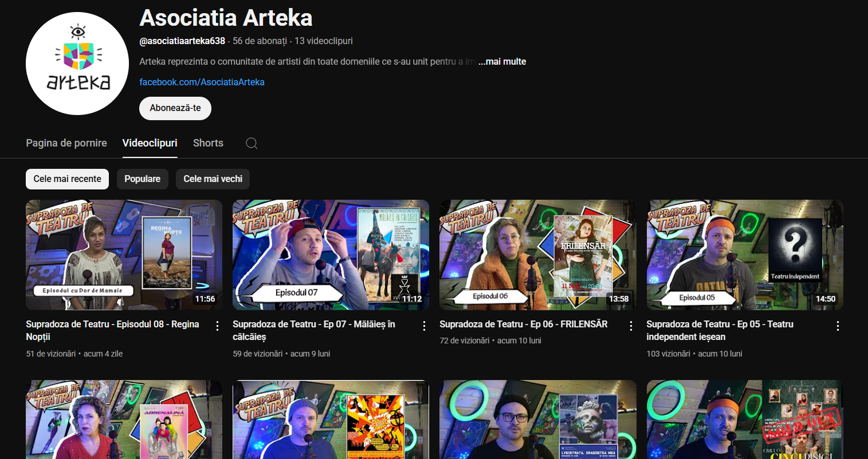Open 'Episodul 08 - Regina Nopții' video title

(x=112, y=330)
